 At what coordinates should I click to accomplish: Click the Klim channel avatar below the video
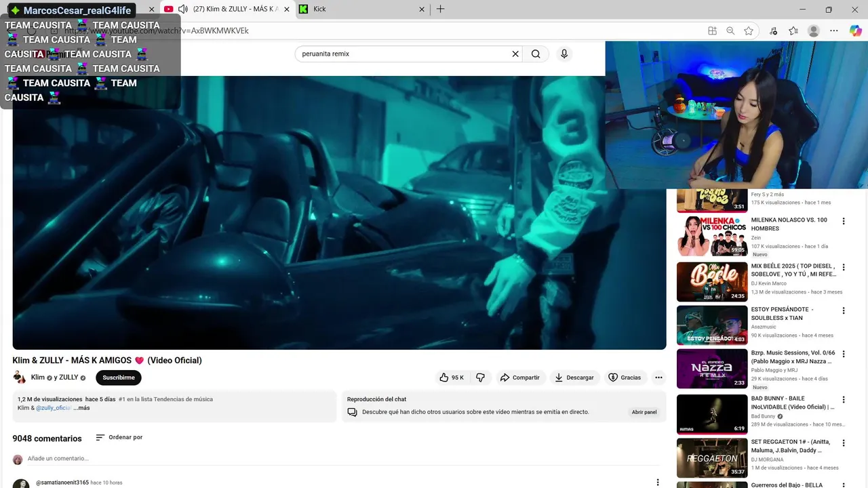click(19, 378)
